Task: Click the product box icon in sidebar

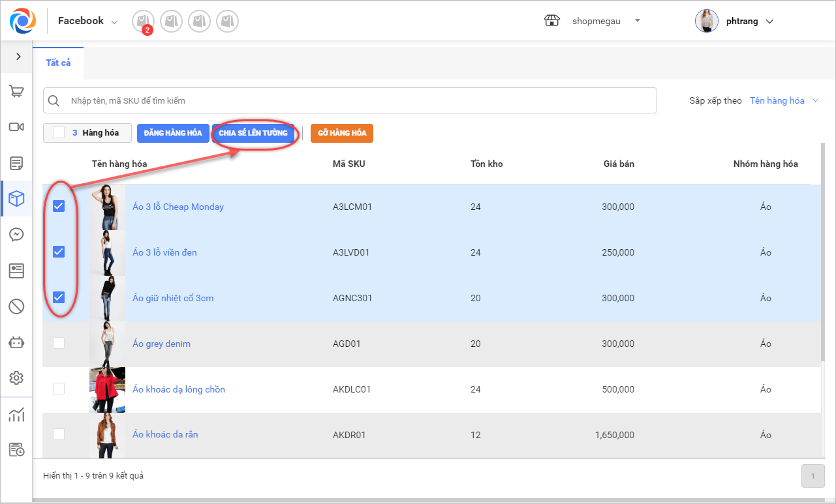Action: [16, 199]
